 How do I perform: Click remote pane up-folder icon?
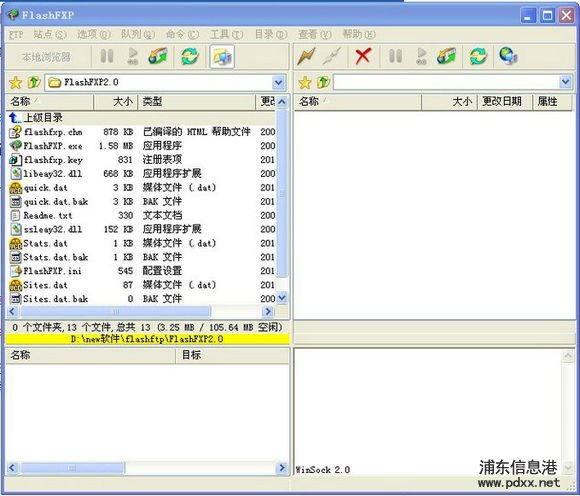[323, 82]
